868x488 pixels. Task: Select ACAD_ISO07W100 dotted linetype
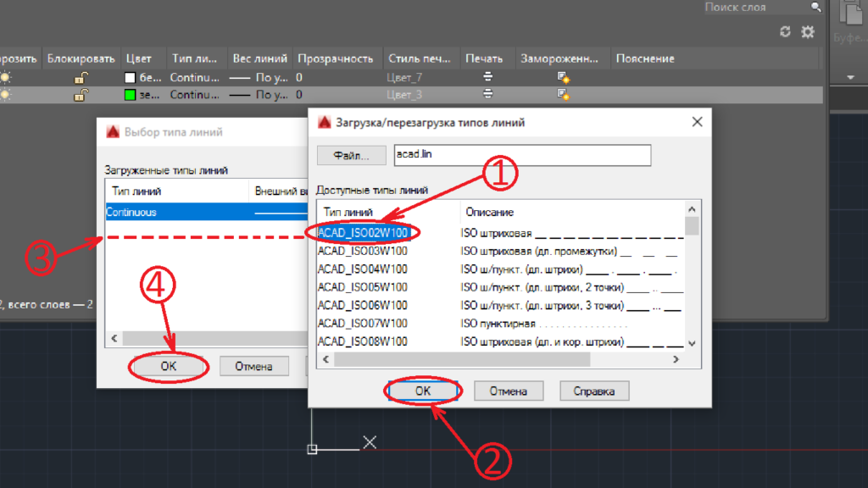click(x=363, y=324)
